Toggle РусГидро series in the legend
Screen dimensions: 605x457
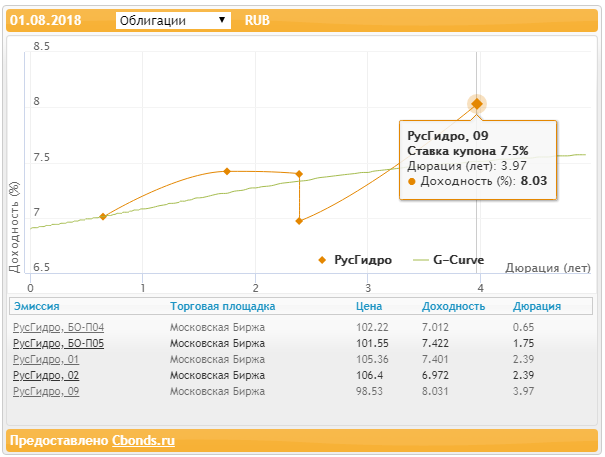tap(356, 259)
